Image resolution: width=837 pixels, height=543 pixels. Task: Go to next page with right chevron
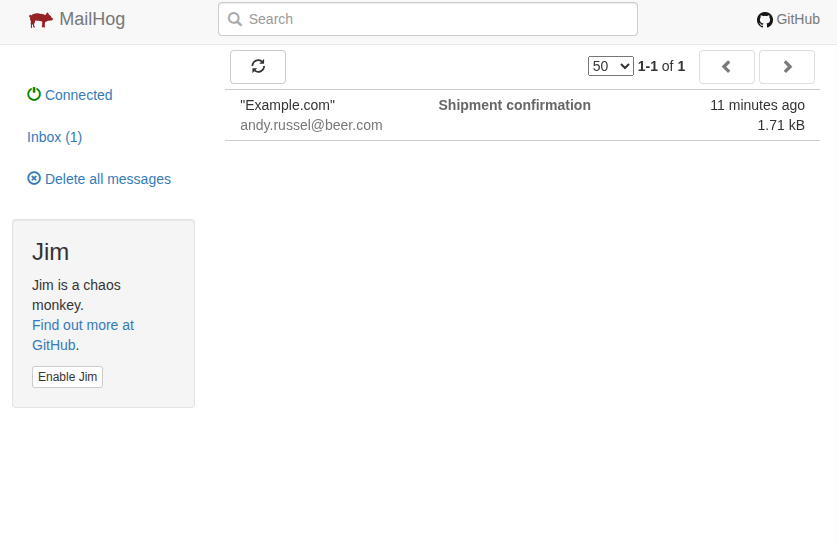coord(787,67)
